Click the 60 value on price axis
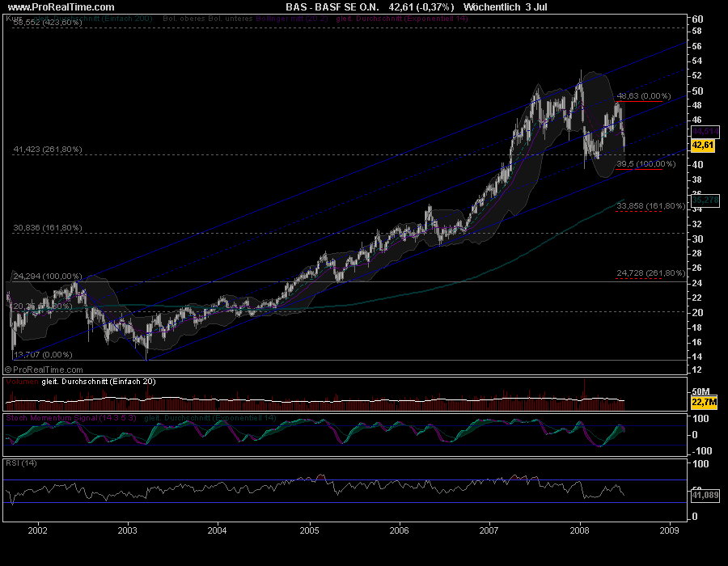This screenshot has width=728, height=566. point(697,19)
